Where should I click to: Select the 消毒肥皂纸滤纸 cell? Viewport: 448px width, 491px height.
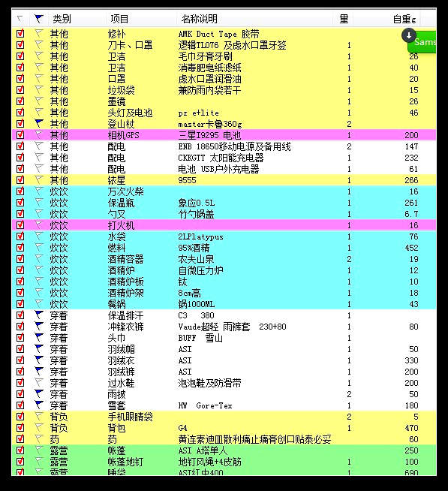pyautogui.click(x=209, y=68)
